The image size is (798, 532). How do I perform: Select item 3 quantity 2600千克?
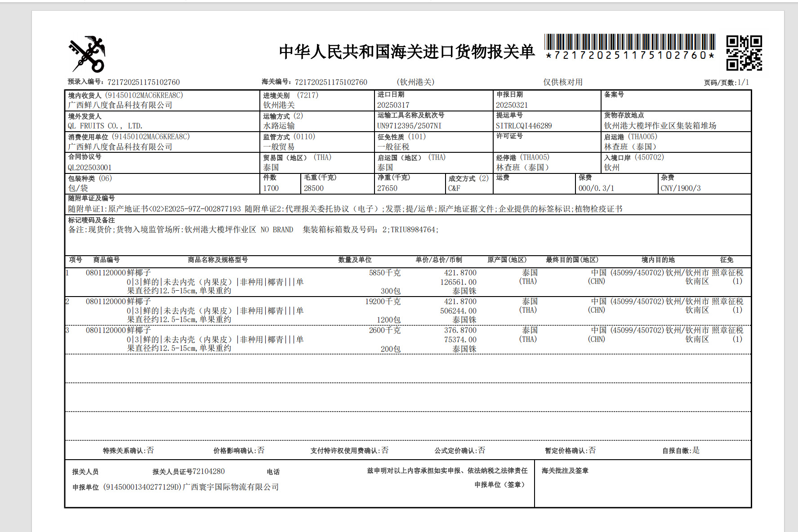click(385, 330)
